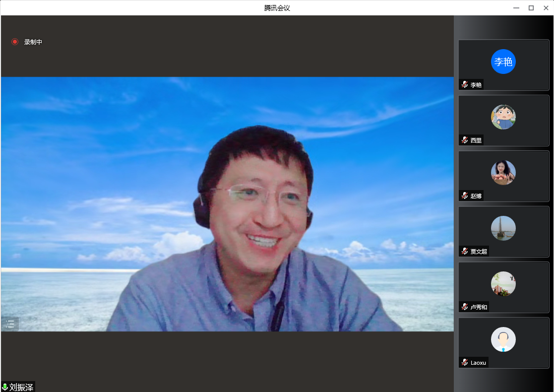Click the muted microphone icon for 赵博

(465, 196)
